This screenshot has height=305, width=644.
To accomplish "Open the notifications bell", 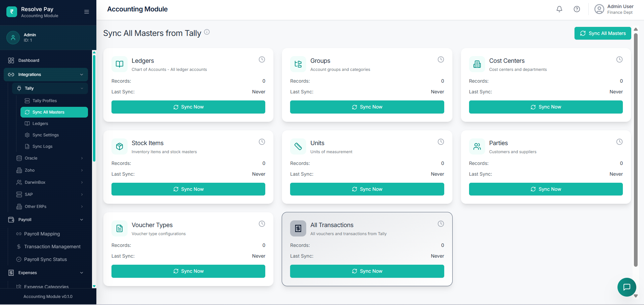I will click(x=559, y=9).
